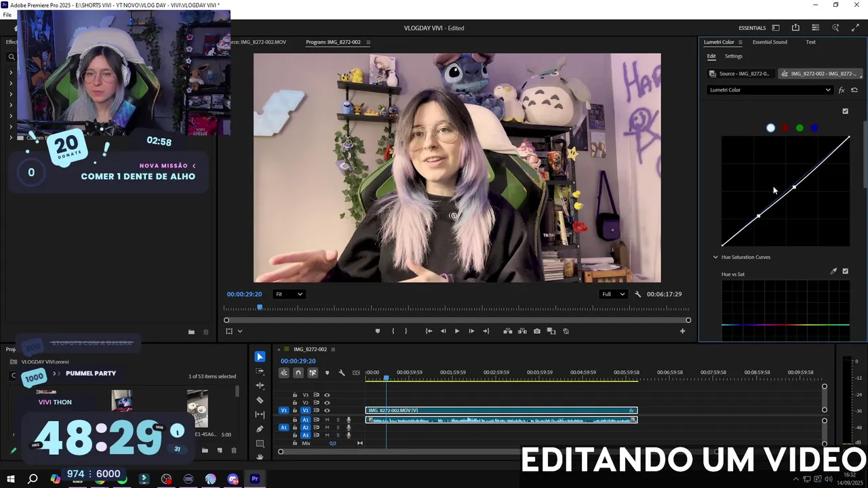The width and height of the screenshot is (868, 488).
Task: Open Quick Export share icon
Action: (795, 28)
